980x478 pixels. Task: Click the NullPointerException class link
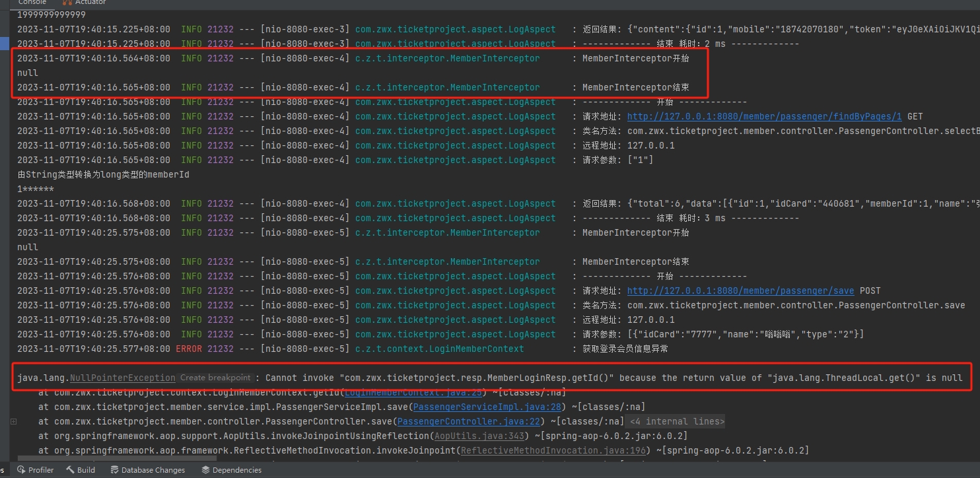pos(122,378)
